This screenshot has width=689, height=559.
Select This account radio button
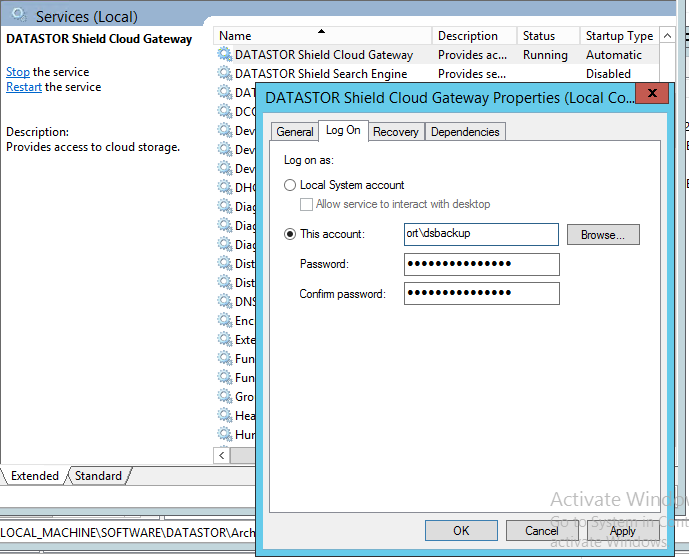(x=290, y=234)
